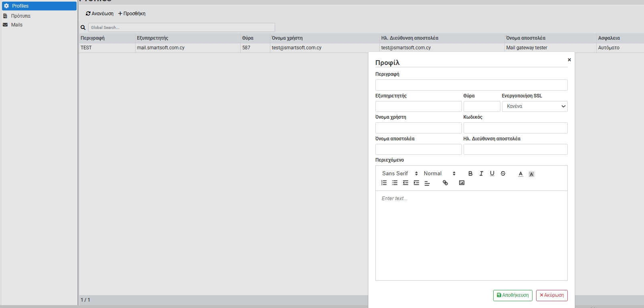Save profile with Αποθήκευση button

(512, 295)
